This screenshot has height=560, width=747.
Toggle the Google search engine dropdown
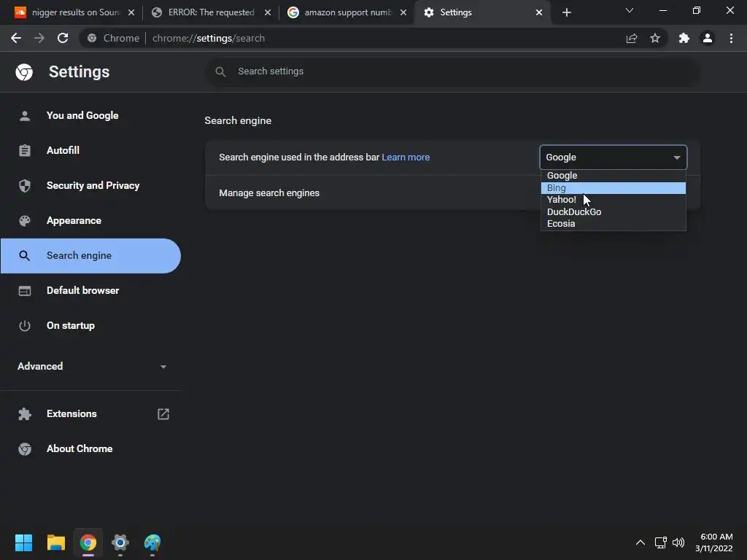[613, 157]
